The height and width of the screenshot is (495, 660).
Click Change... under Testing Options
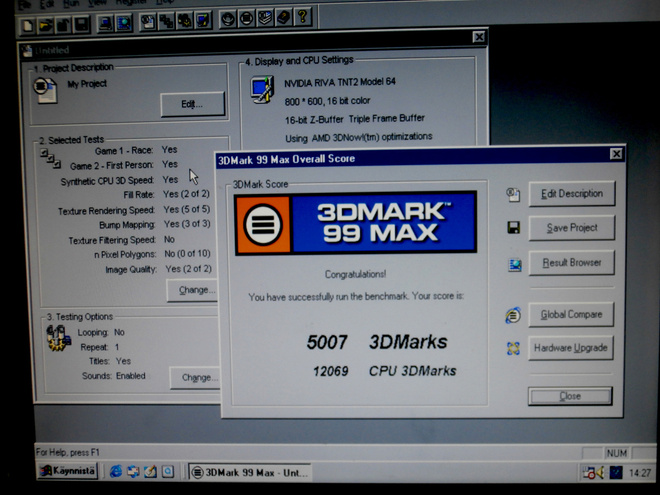point(195,378)
